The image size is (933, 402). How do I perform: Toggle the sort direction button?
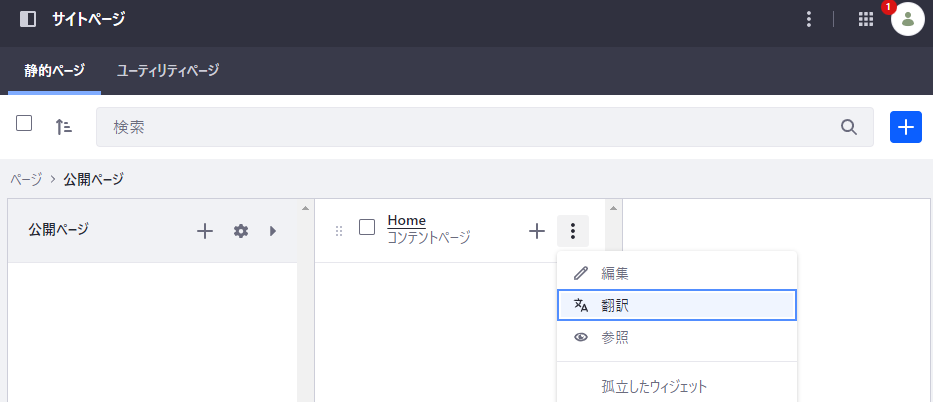63,127
